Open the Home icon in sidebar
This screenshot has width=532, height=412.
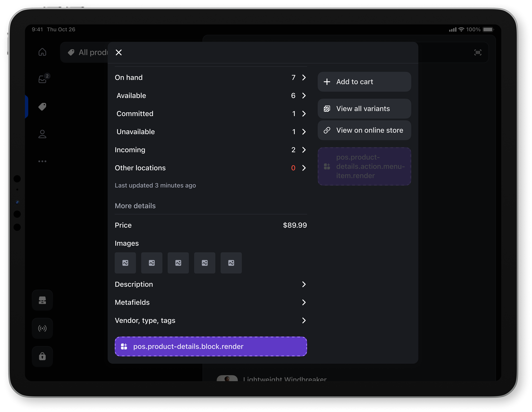42,52
